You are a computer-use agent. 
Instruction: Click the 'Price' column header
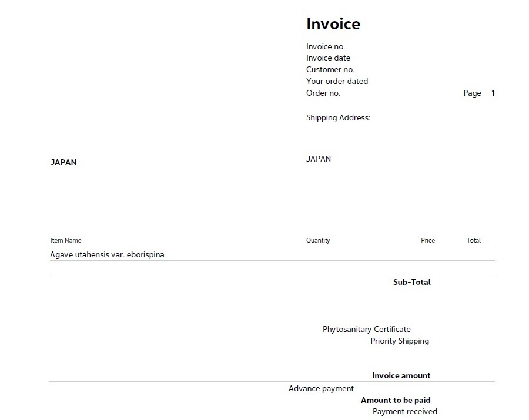click(x=428, y=241)
